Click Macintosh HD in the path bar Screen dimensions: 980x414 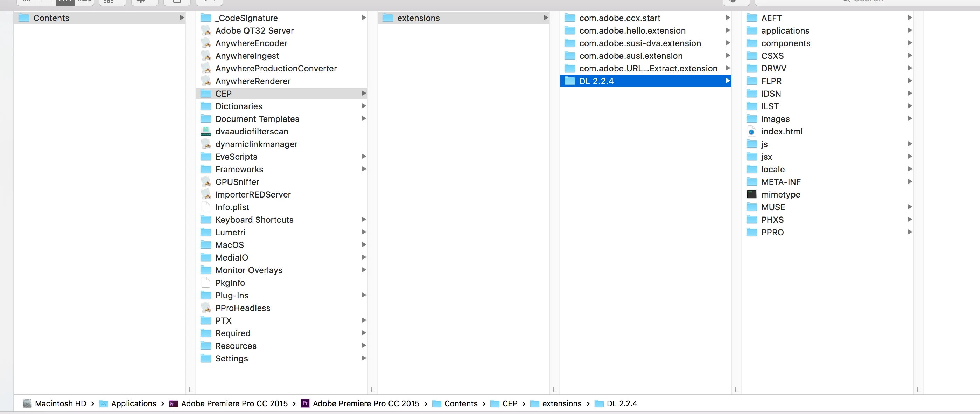(60, 403)
